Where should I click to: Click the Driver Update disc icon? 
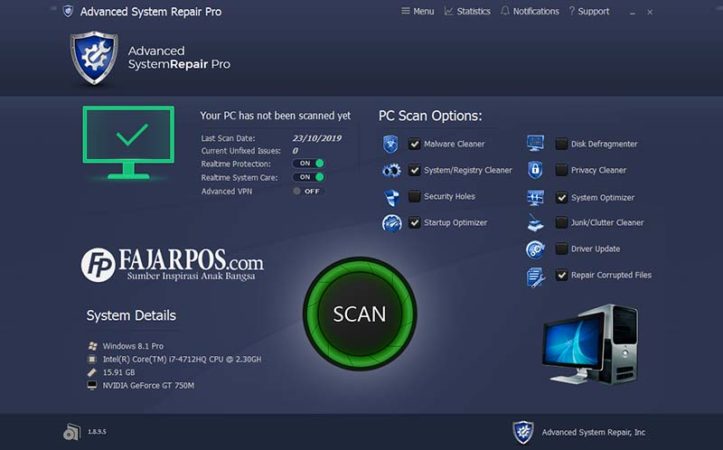pyautogui.click(x=535, y=249)
